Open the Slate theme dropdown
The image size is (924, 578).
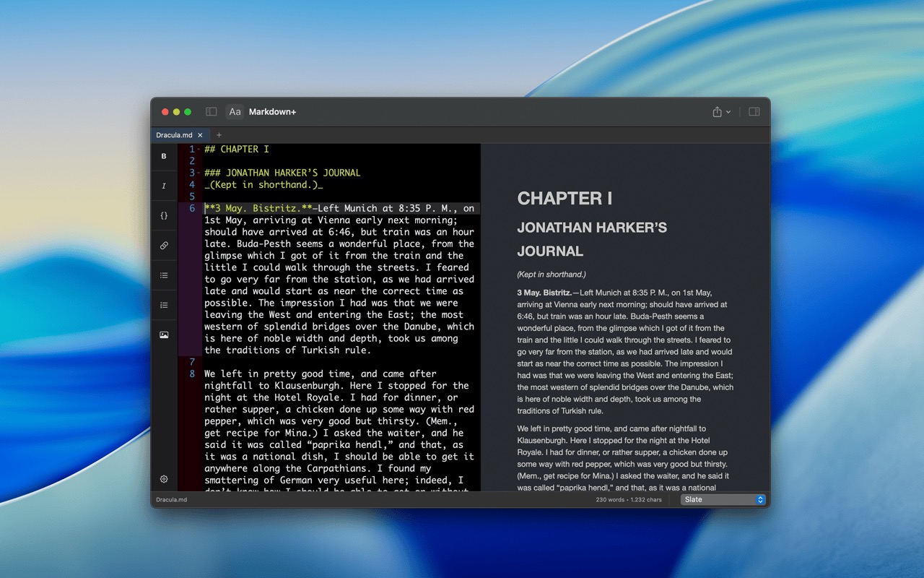click(723, 499)
